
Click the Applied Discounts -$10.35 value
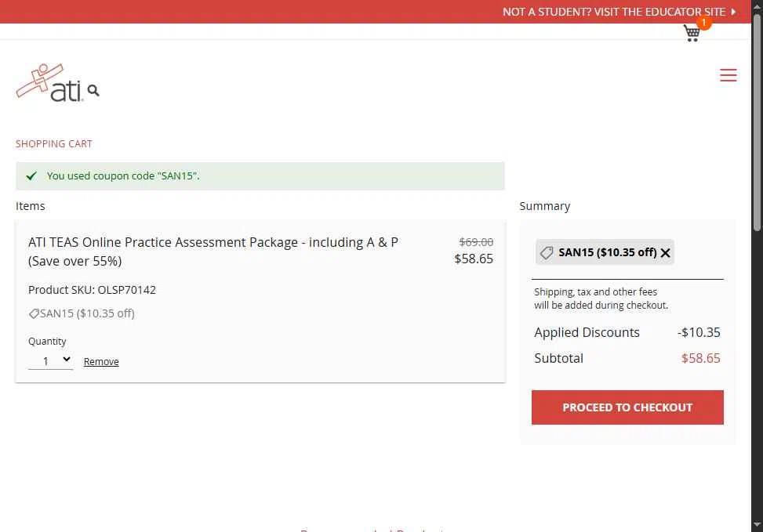tap(698, 333)
